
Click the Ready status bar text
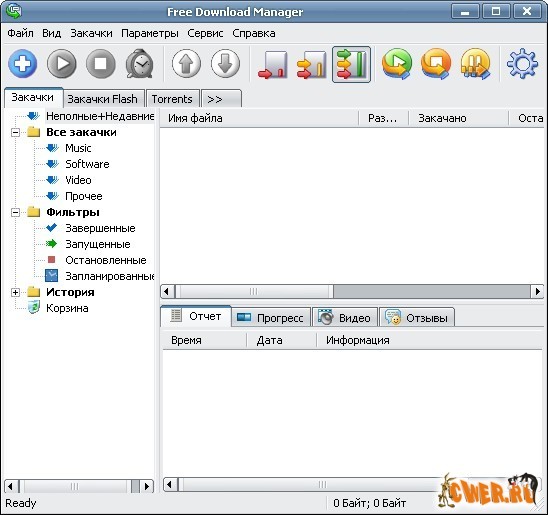click(21, 503)
